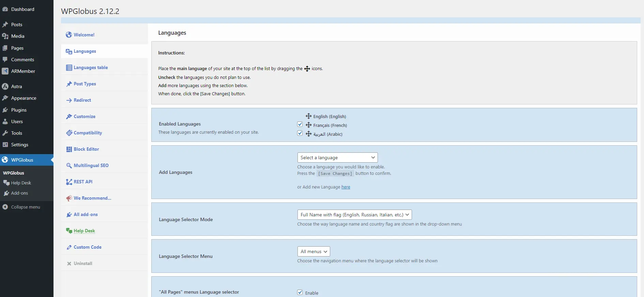The height and width of the screenshot is (297, 644).
Task: Click the Collapse menu arrow icon
Action: 5,207
